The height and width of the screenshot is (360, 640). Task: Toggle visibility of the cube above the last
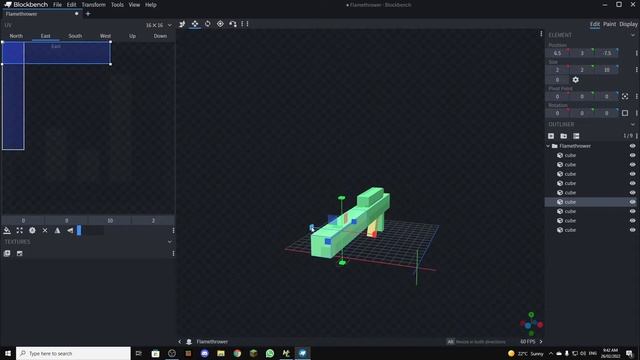(x=632, y=221)
